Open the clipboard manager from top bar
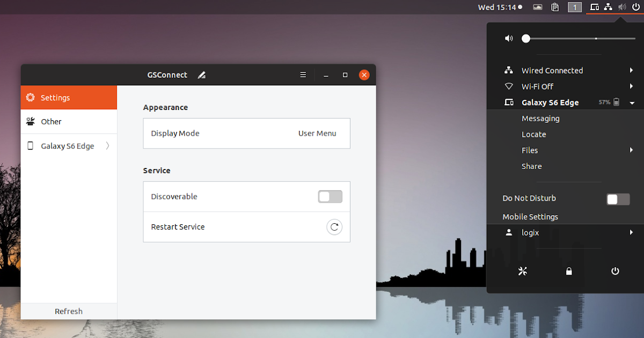Screen dimensions: 644x338 (555, 7)
